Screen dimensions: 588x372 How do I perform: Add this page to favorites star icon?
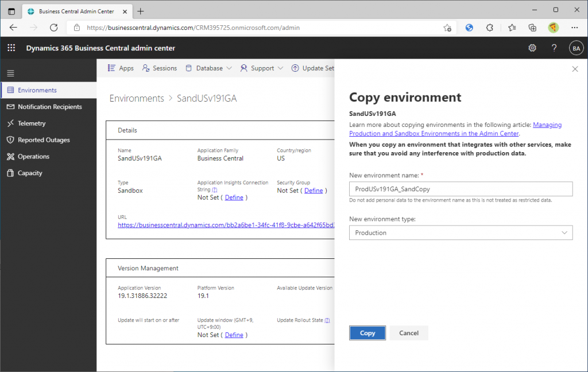coord(447,28)
